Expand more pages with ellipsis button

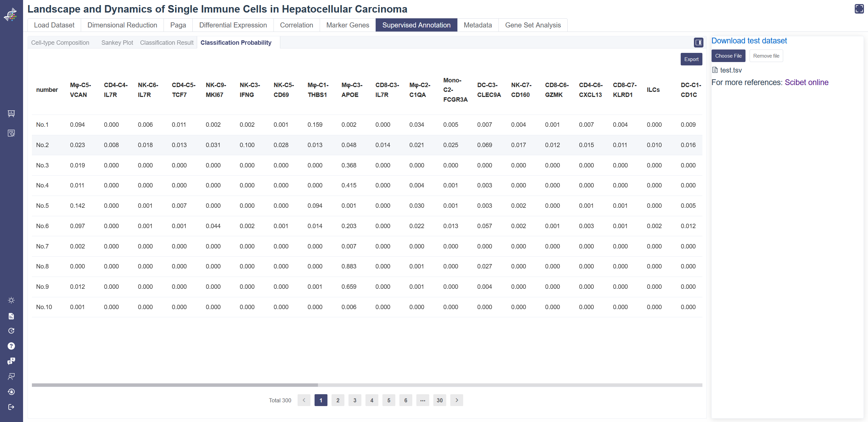coord(422,400)
